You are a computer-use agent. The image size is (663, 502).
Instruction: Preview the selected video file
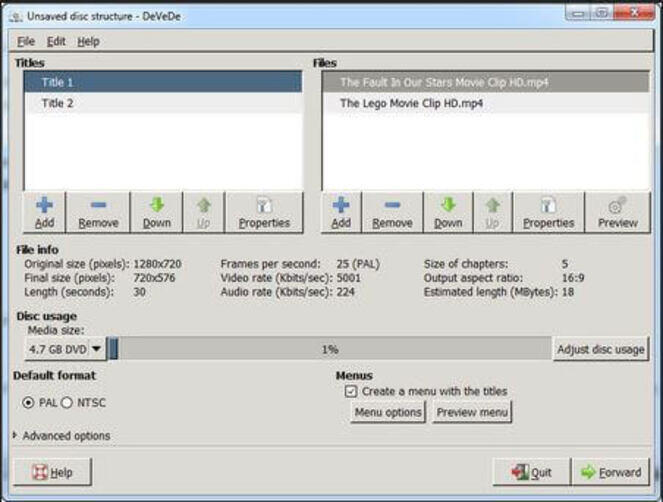coord(617,212)
